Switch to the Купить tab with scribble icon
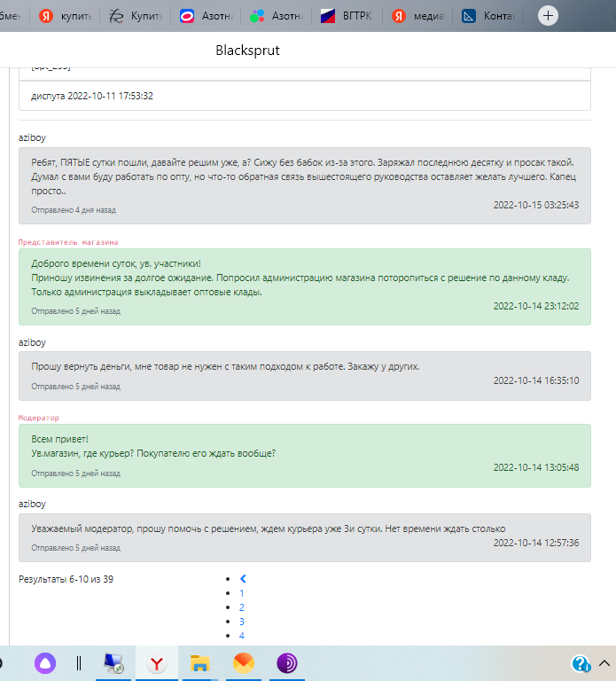The image size is (616, 681). (x=136, y=16)
